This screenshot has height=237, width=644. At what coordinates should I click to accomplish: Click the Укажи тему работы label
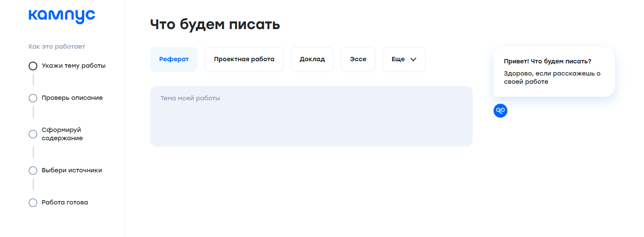74,66
